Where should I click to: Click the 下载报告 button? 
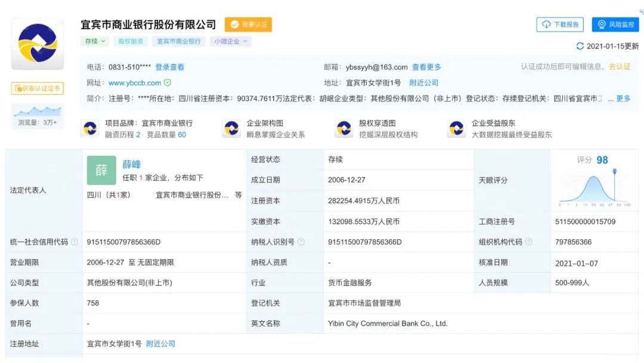tap(560, 24)
